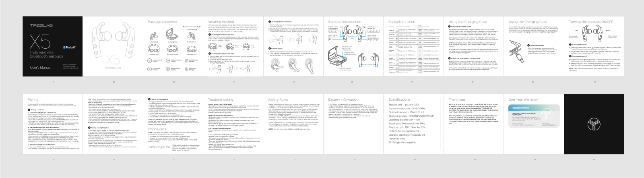644x178 pixels.
Task: Click the medium silicone eartips icon
Action: (168, 61)
